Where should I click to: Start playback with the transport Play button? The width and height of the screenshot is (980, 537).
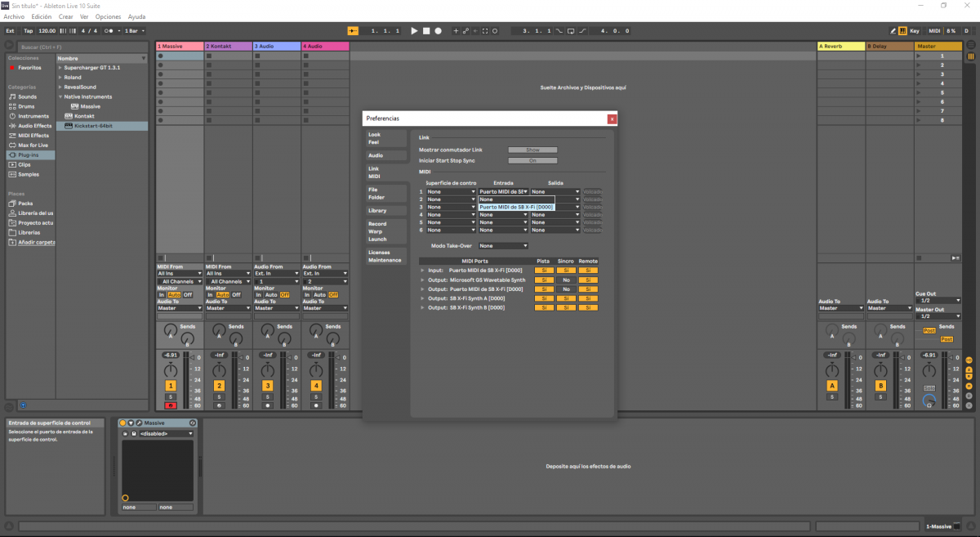point(414,30)
